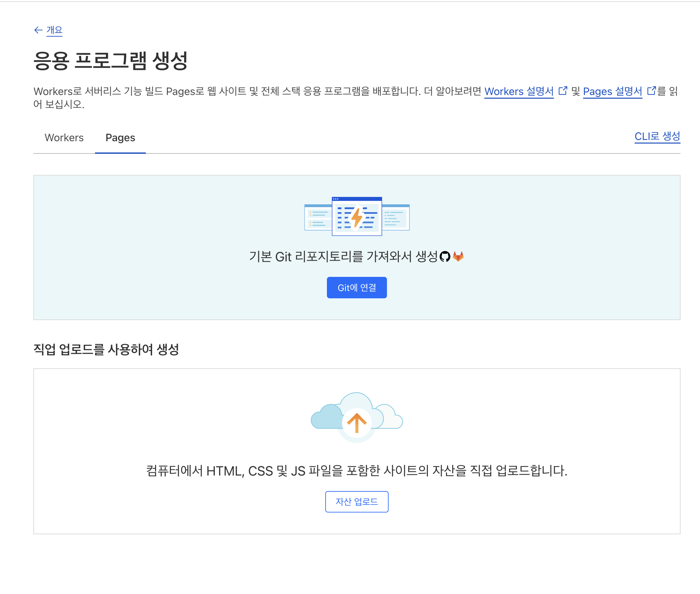Click external link icon after Workers 설명서
700x594 pixels.
tap(563, 91)
